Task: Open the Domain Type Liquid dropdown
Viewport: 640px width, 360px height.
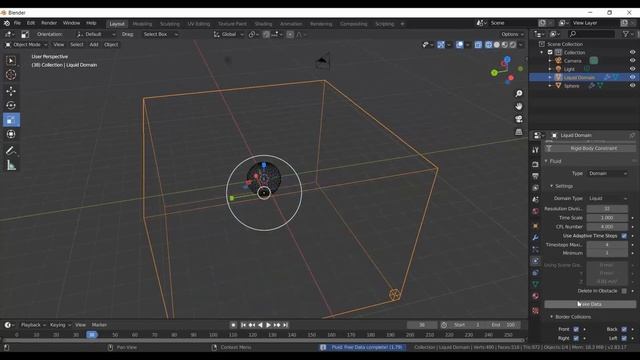Action: [607, 198]
